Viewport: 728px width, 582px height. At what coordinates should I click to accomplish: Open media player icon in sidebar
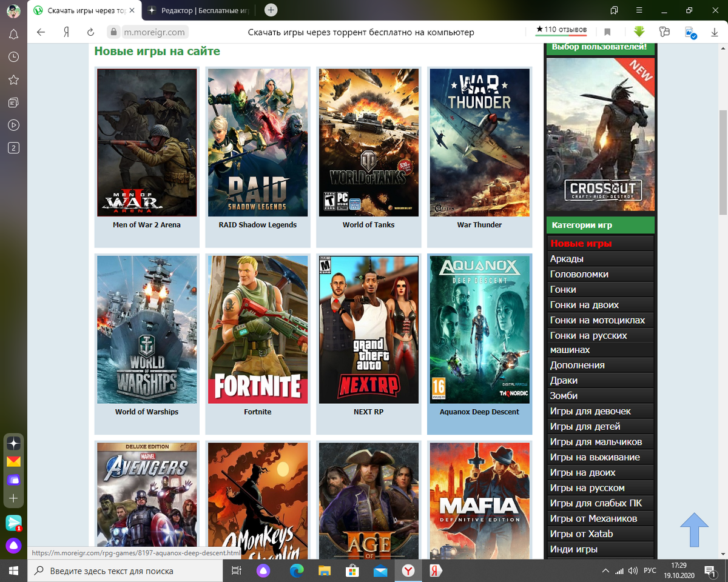[13, 125]
